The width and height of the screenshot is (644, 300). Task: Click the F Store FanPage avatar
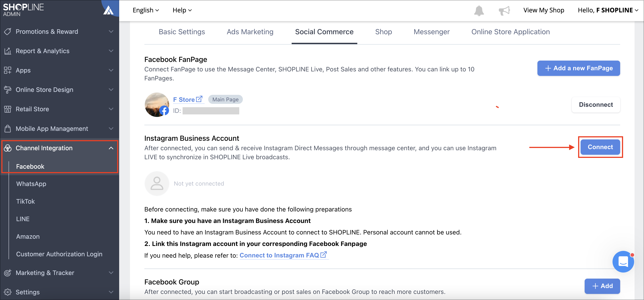tap(157, 105)
